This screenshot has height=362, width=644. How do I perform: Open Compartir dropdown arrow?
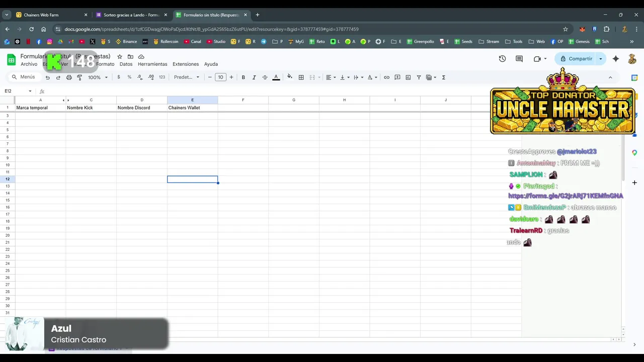pyautogui.click(x=600, y=59)
